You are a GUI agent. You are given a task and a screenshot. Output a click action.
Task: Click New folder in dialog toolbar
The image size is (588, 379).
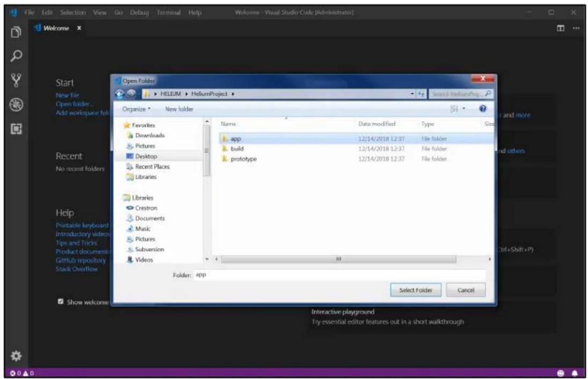tap(179, 109)
